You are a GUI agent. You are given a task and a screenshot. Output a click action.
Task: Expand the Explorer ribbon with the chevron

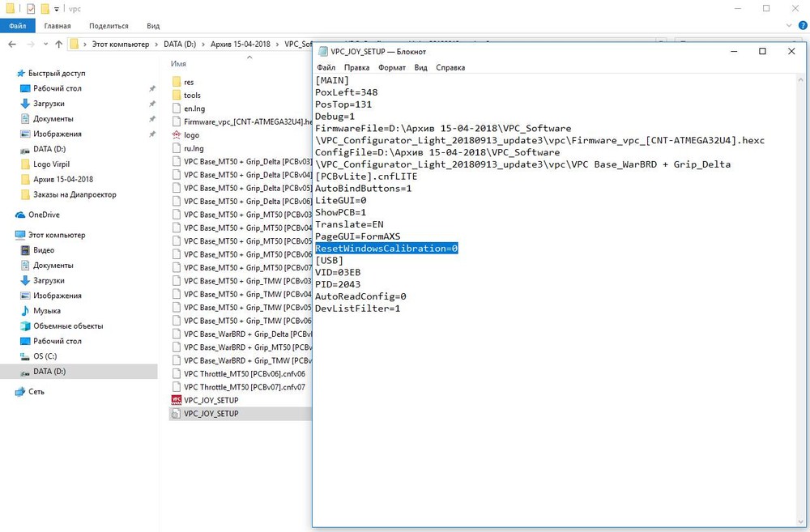789,25
